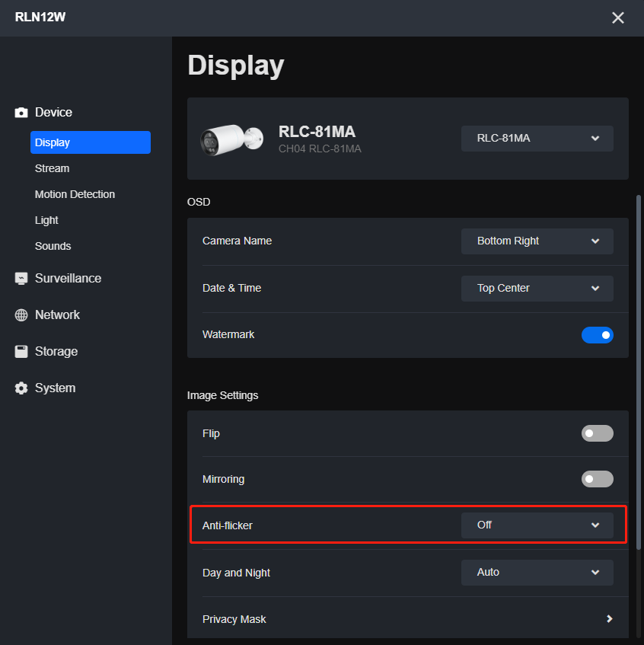Click the Flip label text
Viewport: 644px width, 645px height.
(211, 433)
